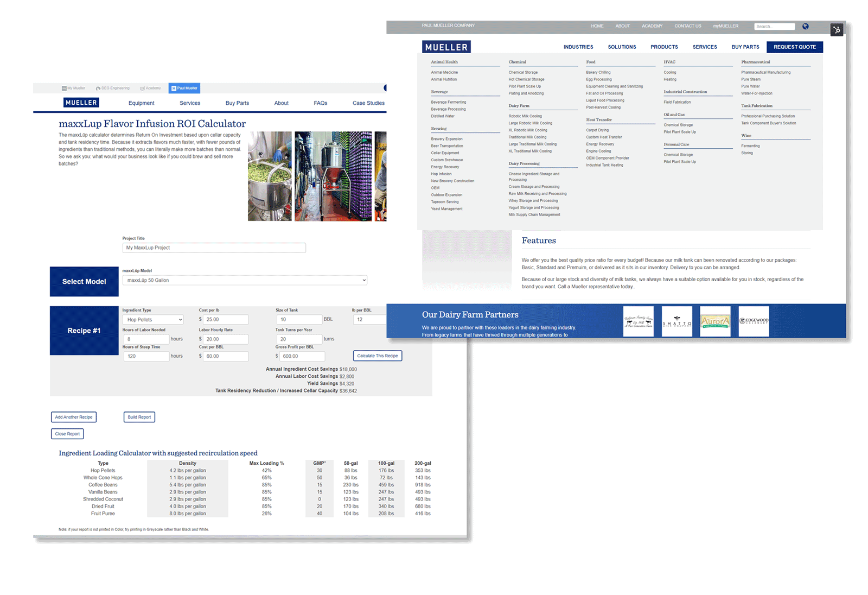The height and width of the screenshot is (595, 868).
Task: Click the Cost per BBL field
Action: tap(226, 356)
